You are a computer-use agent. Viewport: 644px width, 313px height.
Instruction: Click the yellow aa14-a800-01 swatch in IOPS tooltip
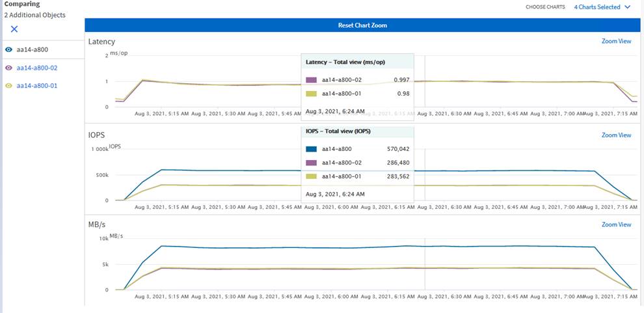tap(312, 176)
